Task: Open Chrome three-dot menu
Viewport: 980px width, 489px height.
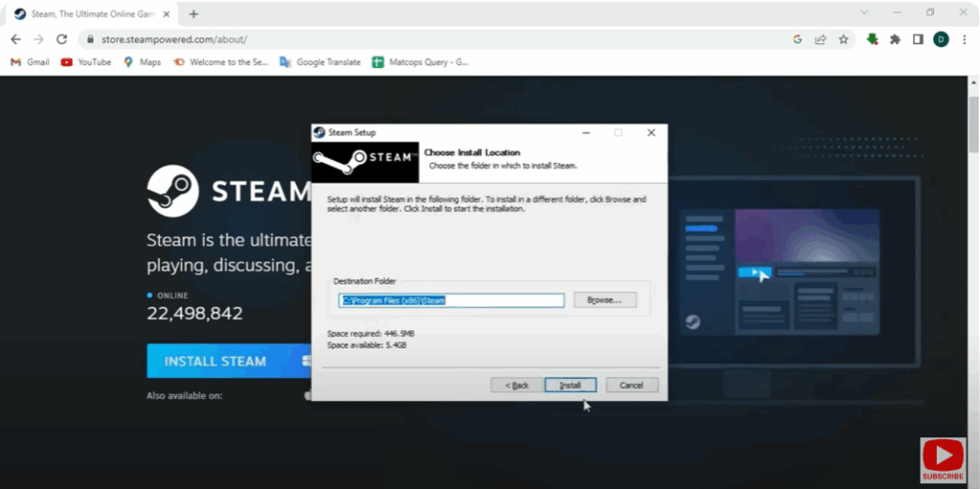Action: click(x=965, y=39)
